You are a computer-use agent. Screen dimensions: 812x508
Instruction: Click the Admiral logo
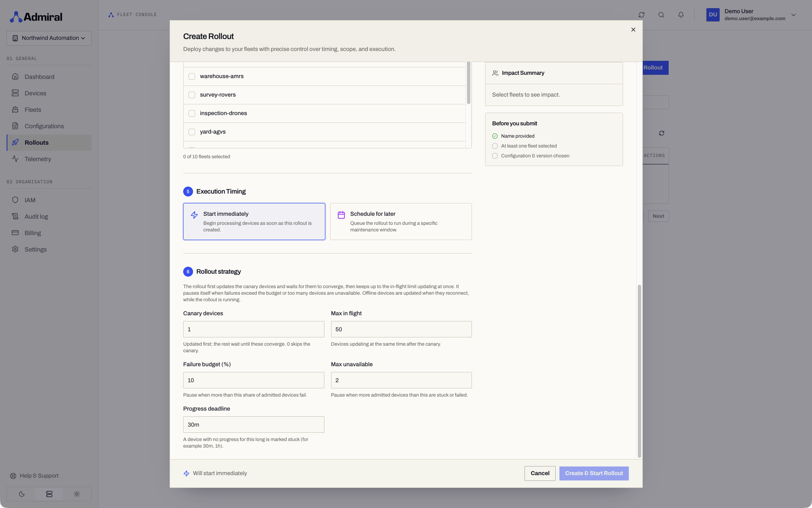tap(36, 17)
